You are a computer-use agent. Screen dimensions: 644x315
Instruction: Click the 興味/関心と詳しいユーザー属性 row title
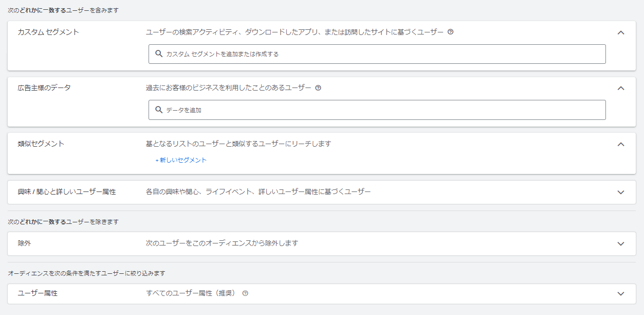pos(67,192)
